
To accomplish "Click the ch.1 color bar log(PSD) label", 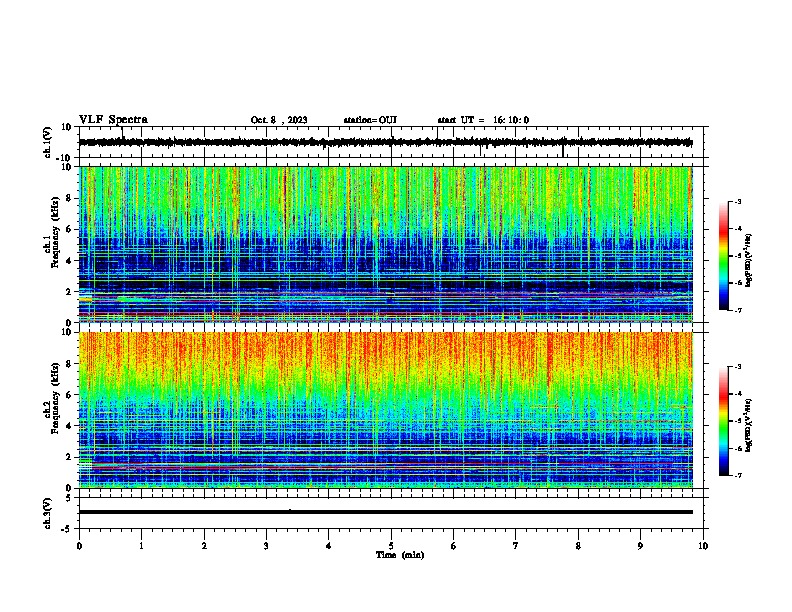I will tap(749, 260).
